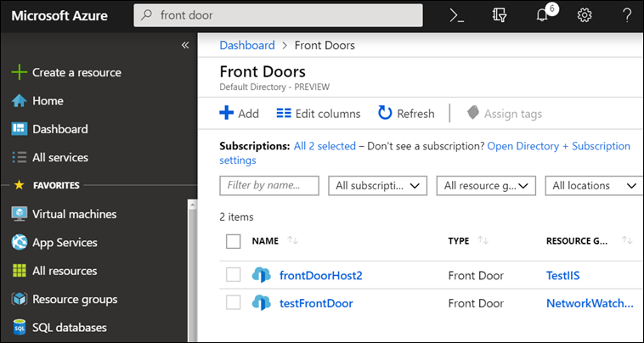Screen dimensions: 644x343
Task: Click the All resources grid icon
Action: click(19, 271)
